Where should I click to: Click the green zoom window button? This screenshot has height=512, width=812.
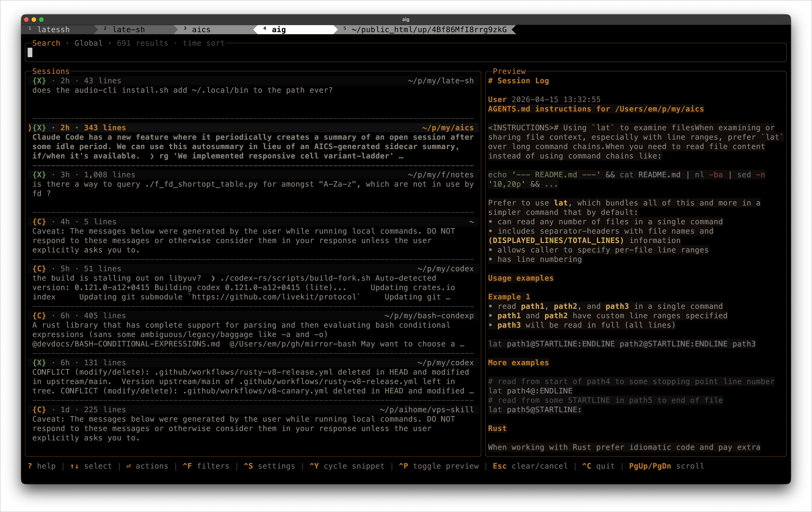[x=42, y=20]
